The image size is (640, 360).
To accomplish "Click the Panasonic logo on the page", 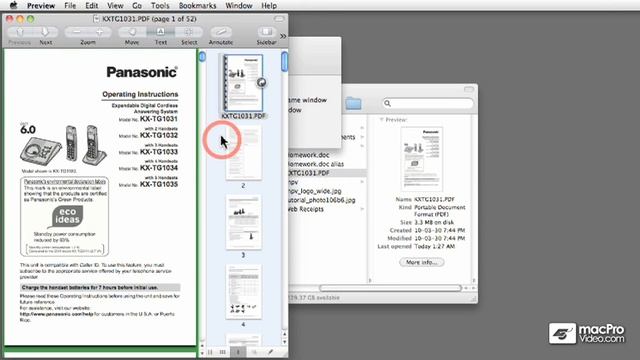I will [x=142, y=72].
